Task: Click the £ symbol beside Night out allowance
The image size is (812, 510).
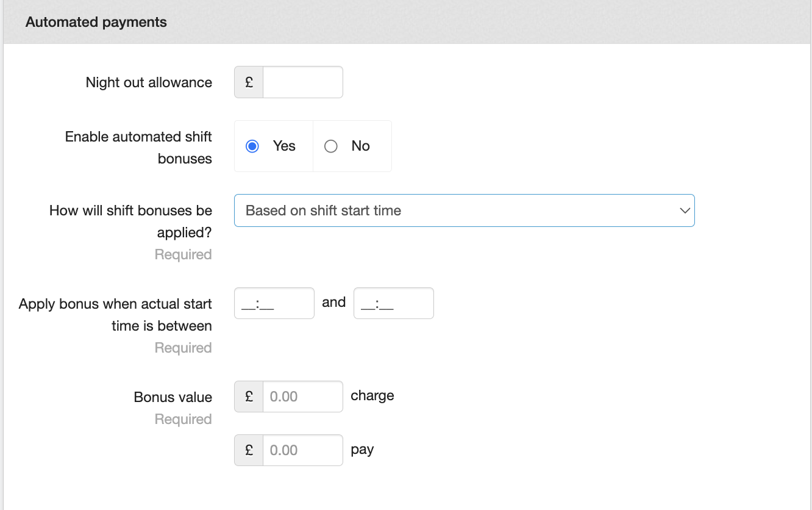Action: click(249, 82)
